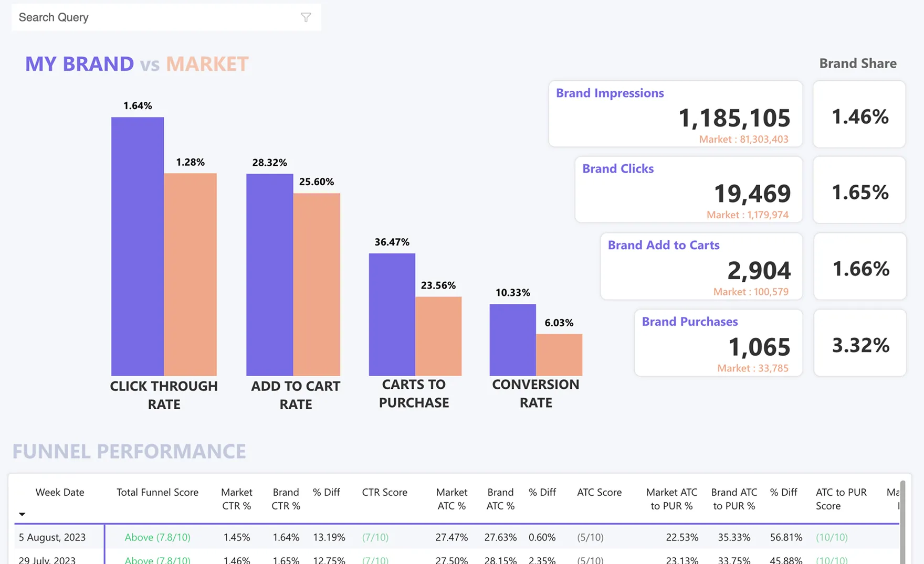Click the Brand Add to Carts card
Image resolution: width=924 pixels, height=564 pixels.
(701, 266)
